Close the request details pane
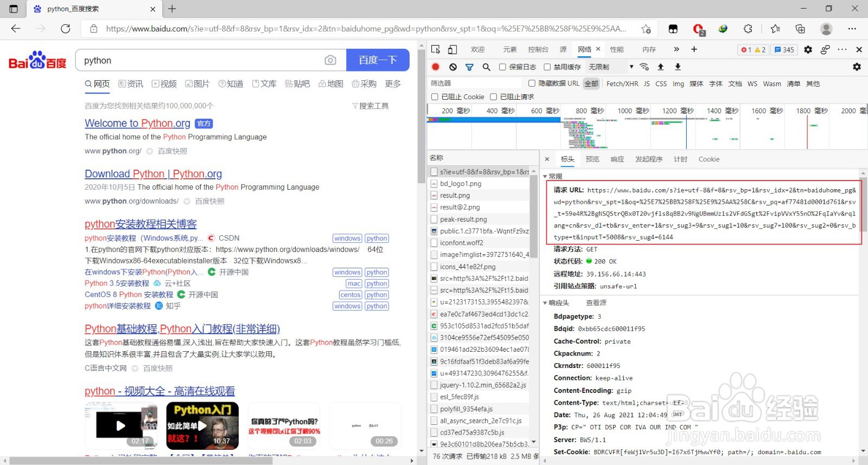The width and height of the screenshot is (868, 465). click(x=547, y=159)
